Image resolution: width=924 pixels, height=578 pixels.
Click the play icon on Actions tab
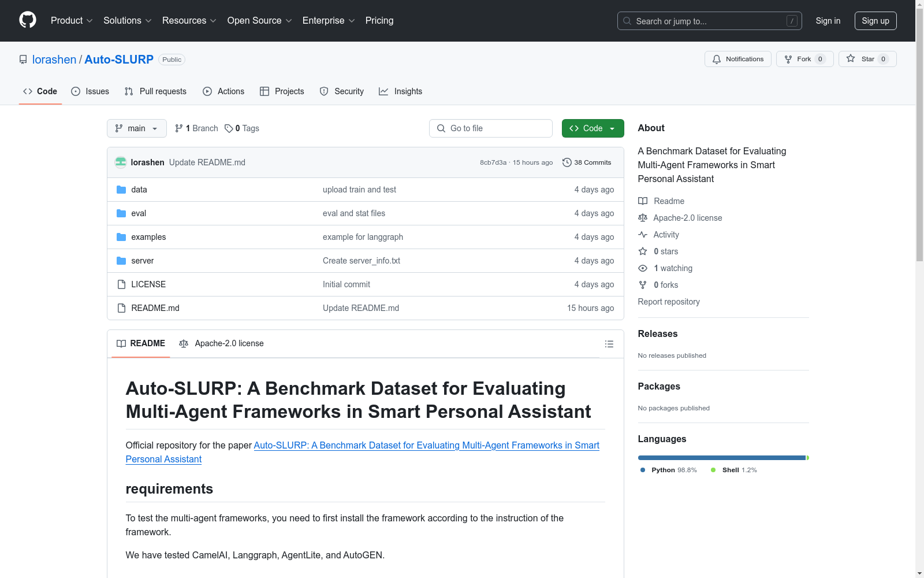tap(207, 91)
